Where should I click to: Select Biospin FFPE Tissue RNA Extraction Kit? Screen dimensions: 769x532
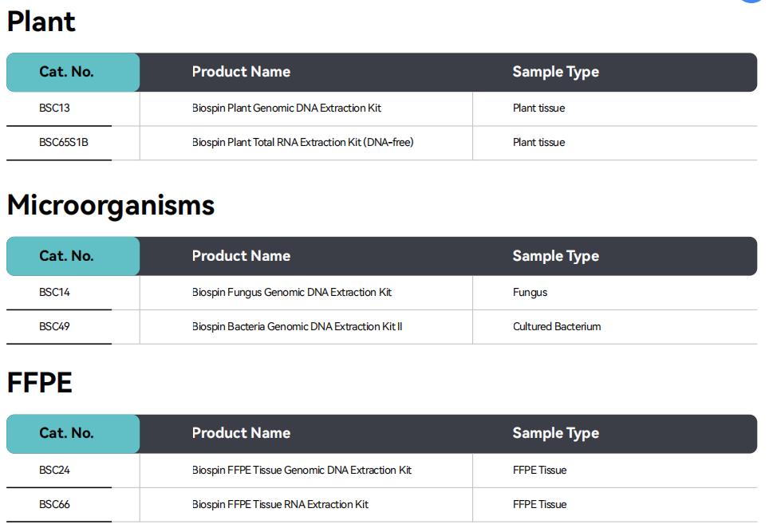point(280,505)
